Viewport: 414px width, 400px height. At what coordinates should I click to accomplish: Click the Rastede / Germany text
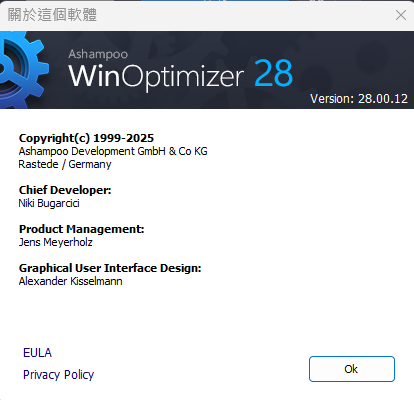(x=65, y=164)
